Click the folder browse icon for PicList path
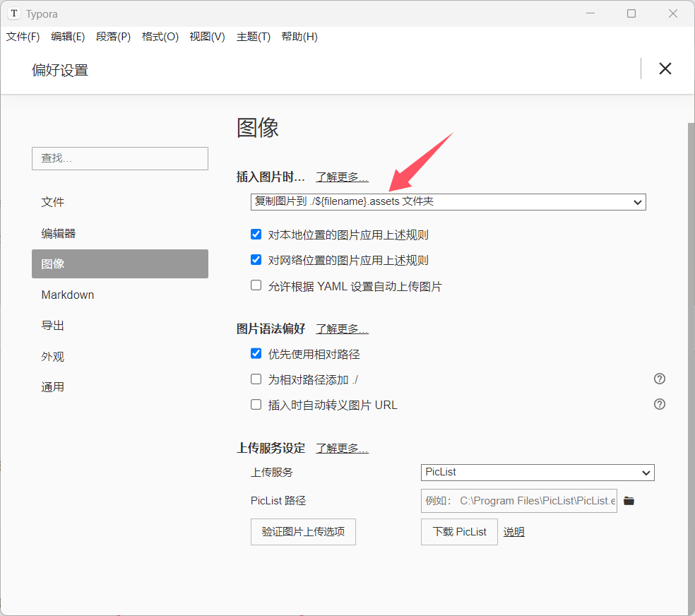695x616 pixels. [629, 501]
